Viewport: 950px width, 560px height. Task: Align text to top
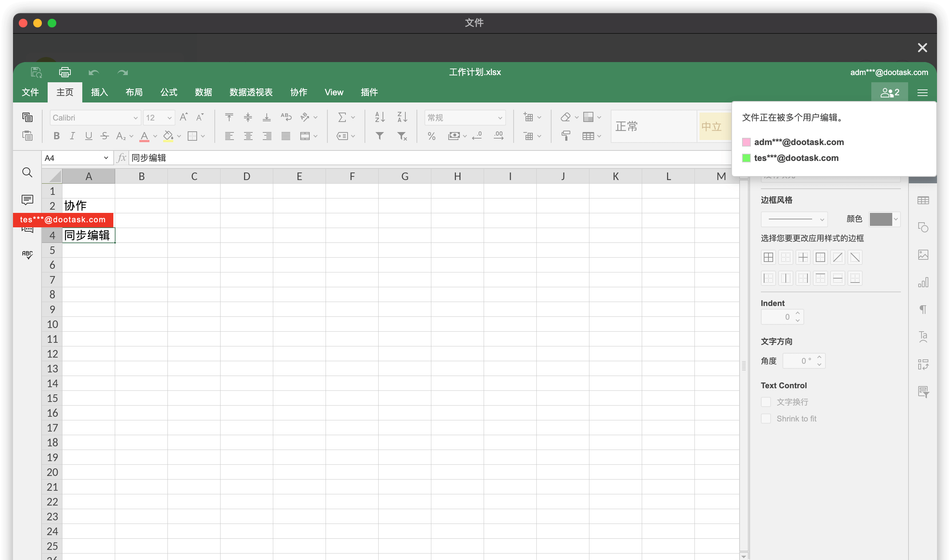[229, 117]
